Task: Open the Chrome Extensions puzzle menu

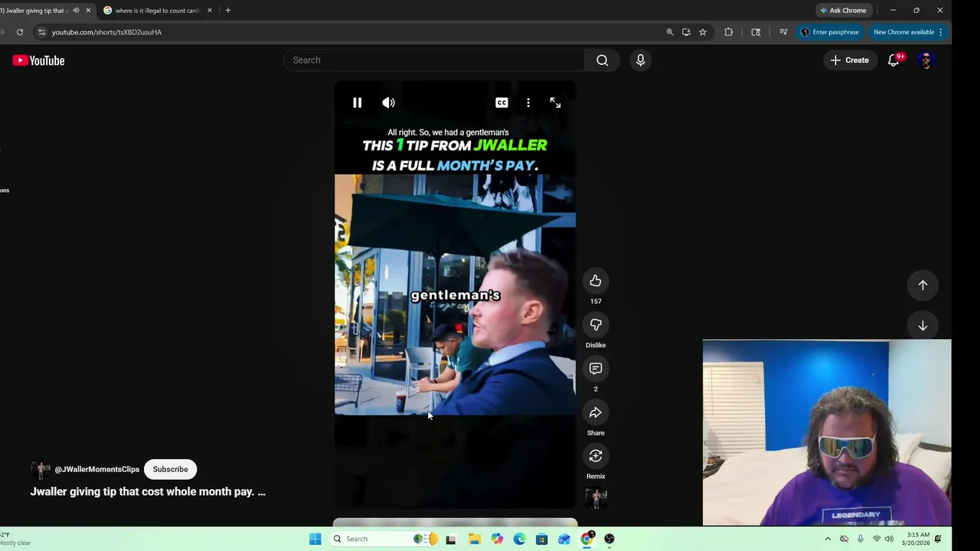Action: tap(728, 32)
